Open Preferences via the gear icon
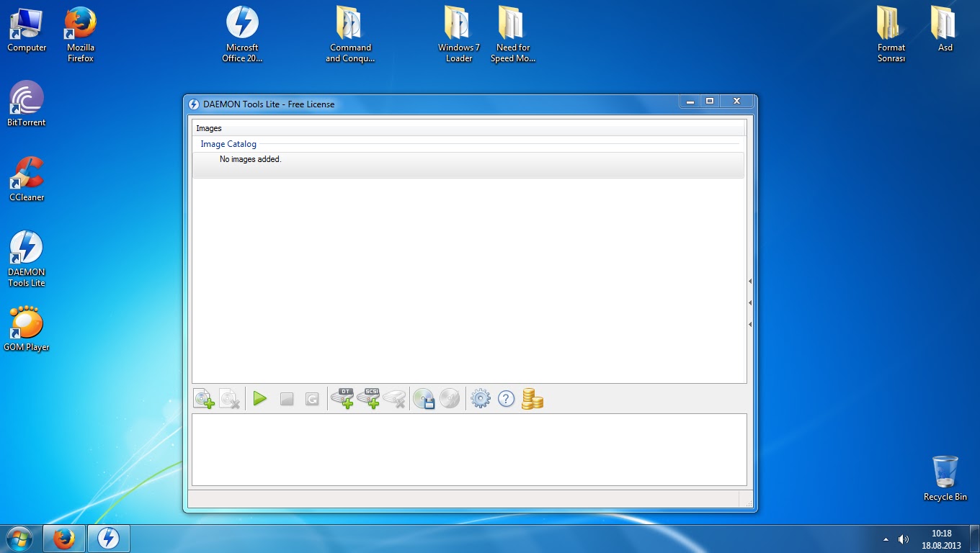 pos(481,398)
